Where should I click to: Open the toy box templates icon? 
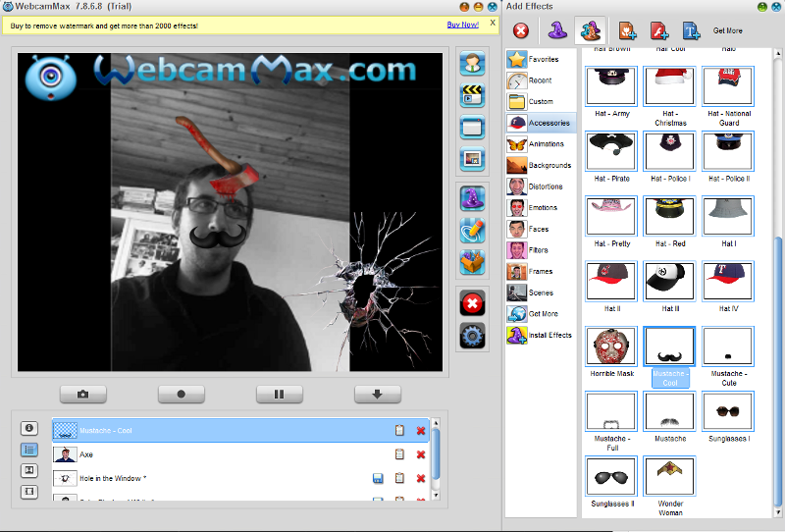tap(472, 262)
